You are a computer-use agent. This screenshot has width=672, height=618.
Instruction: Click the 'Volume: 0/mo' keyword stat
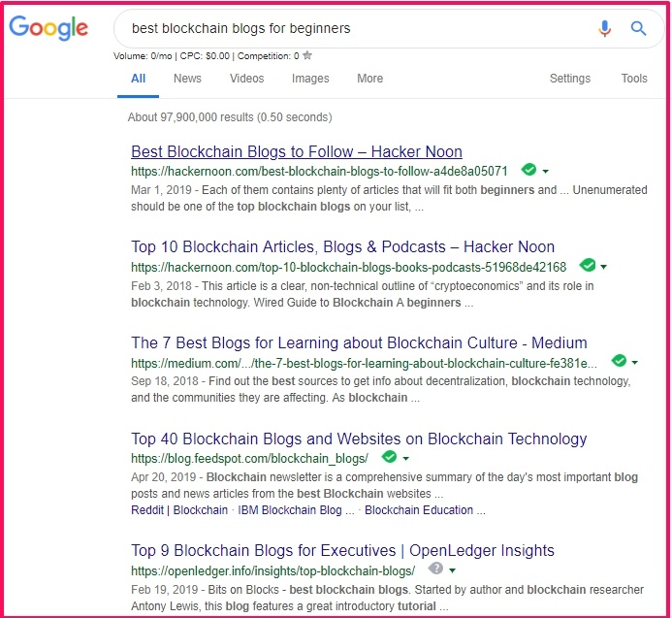pos(143,55)
